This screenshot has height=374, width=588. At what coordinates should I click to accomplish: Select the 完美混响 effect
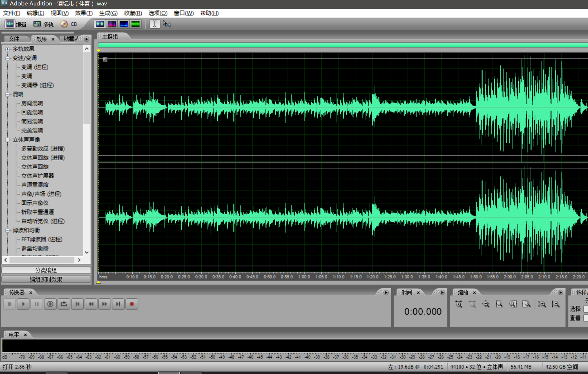32,130
